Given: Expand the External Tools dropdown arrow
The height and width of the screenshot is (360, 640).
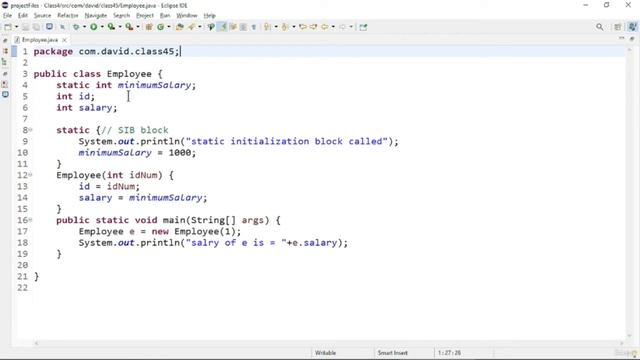Looking at the screenshot, I should [138, 27].
